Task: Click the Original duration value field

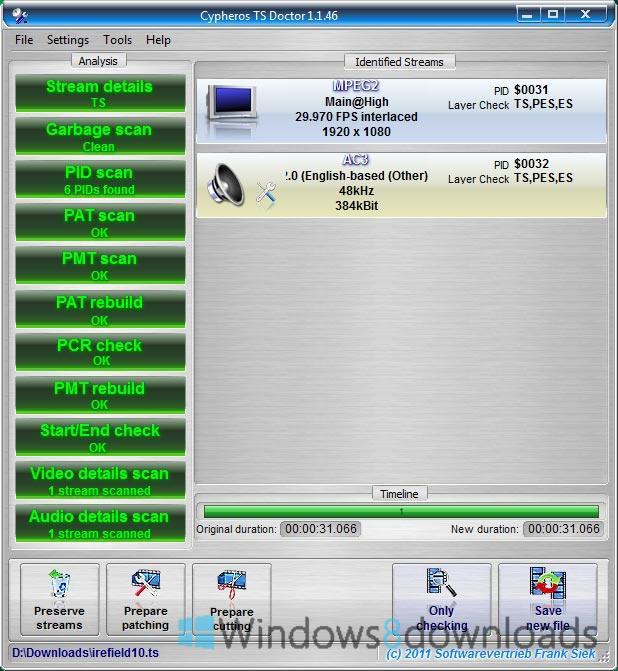Action: [x=321, y=529]
